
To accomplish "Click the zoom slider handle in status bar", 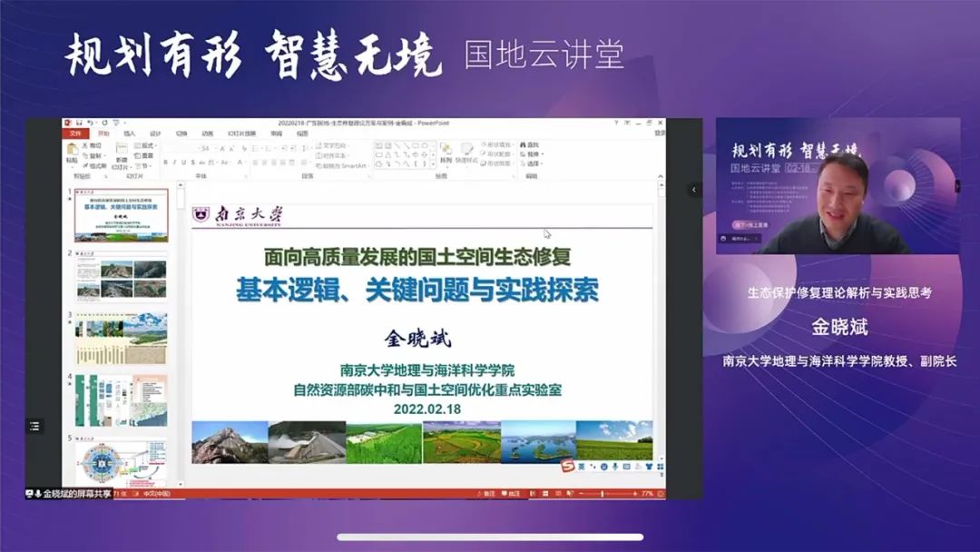I will [603, 494].
